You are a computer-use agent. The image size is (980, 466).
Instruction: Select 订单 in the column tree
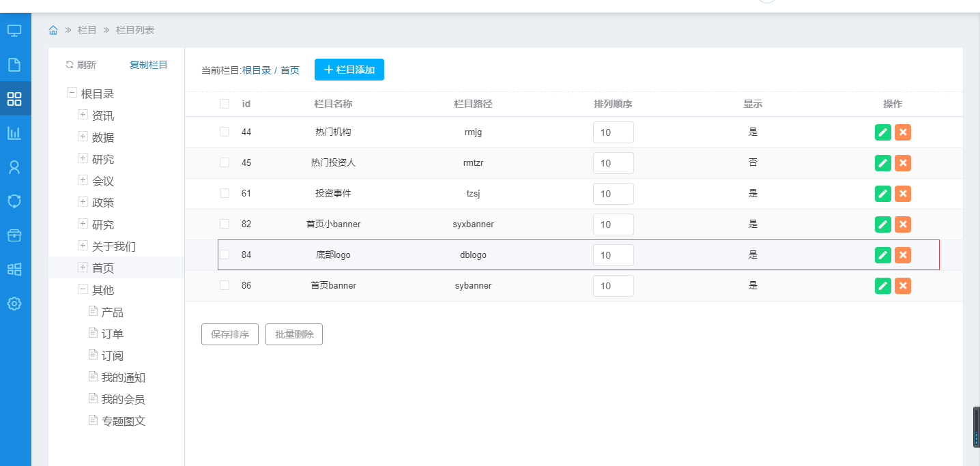pos(113,334)
